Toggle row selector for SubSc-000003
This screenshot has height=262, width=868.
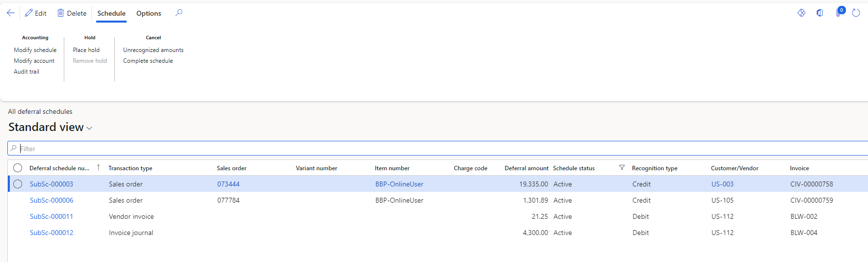click(x=18, y=184)
